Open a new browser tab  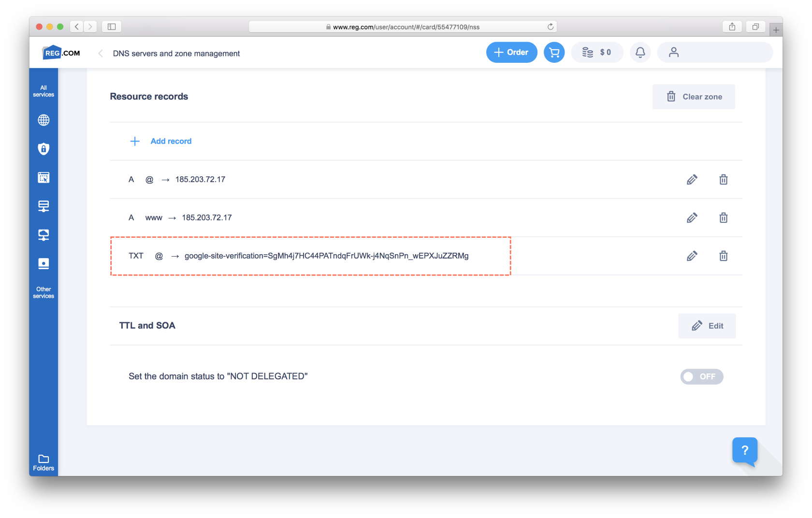pyautogui.click(x=776, y=29)
